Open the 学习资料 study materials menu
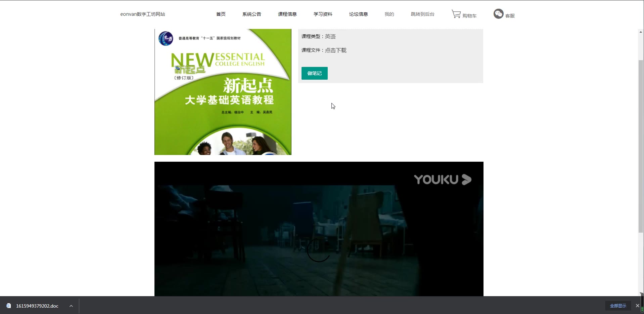Image resolution: width=644 pixels, height=314 pixels. [x=323, y=14]
